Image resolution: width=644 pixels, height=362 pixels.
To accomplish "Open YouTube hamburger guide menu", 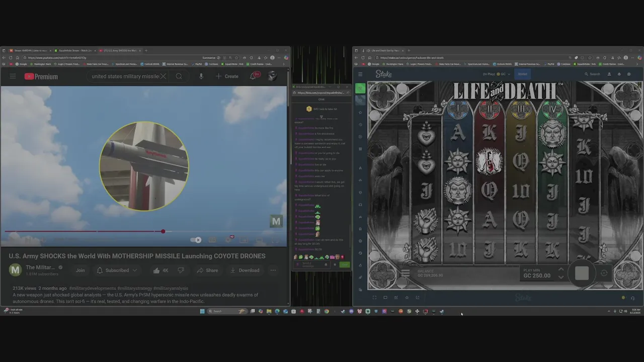I will coord(13,76).
